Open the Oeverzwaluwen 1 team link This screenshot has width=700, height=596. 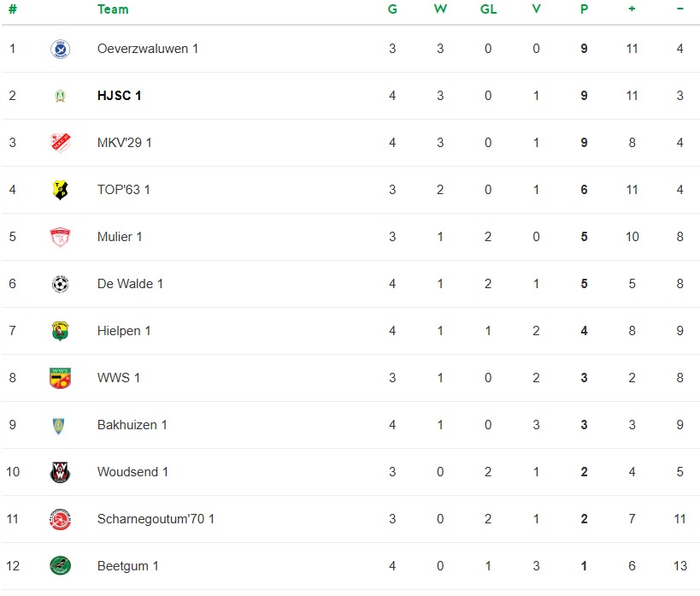pyautogui.click(x=148, y=49)
